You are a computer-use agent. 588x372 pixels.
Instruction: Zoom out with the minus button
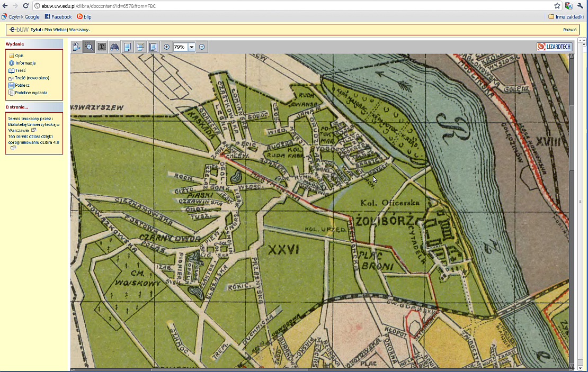point(202,47)
